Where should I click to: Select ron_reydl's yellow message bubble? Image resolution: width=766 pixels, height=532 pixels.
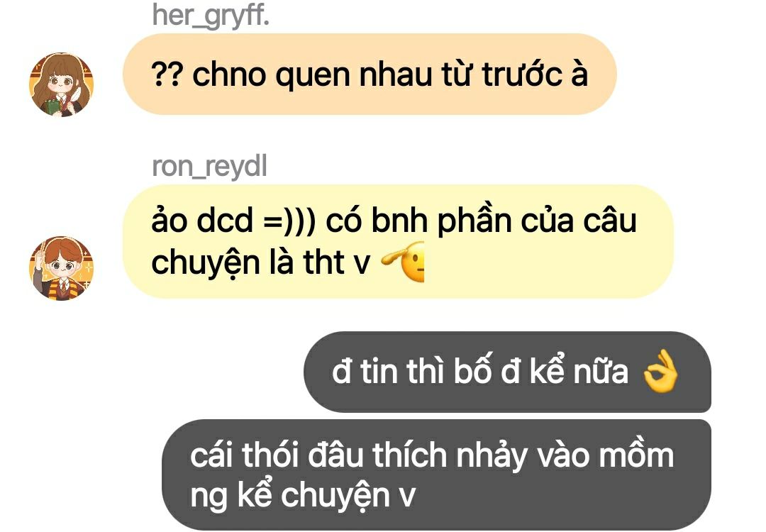[398, 241]
